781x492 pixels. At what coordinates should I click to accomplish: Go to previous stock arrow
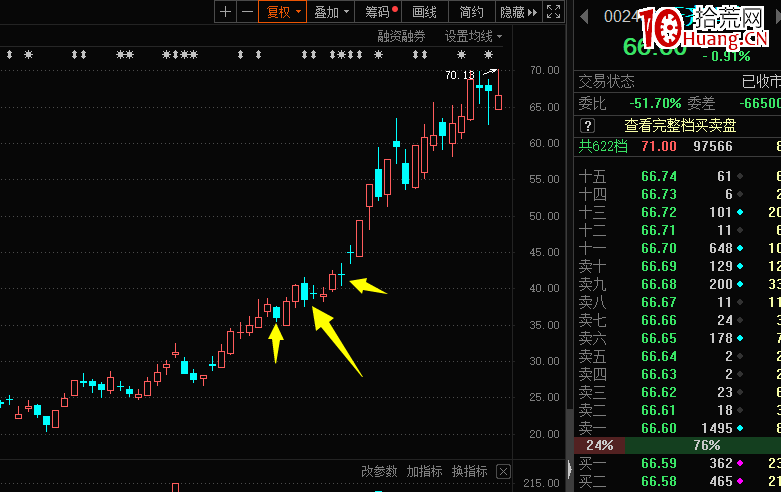click(584, 16)
